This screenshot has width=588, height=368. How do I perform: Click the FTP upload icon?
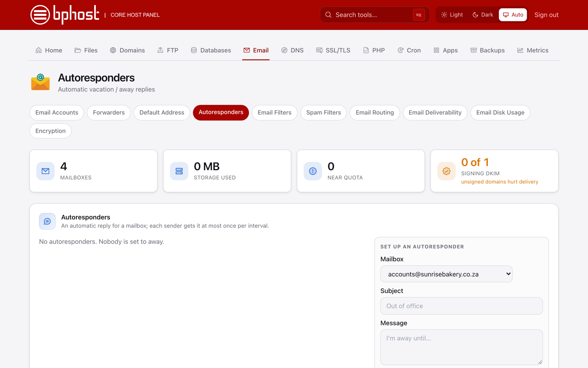pyautogui.click(x=160, y=50)
